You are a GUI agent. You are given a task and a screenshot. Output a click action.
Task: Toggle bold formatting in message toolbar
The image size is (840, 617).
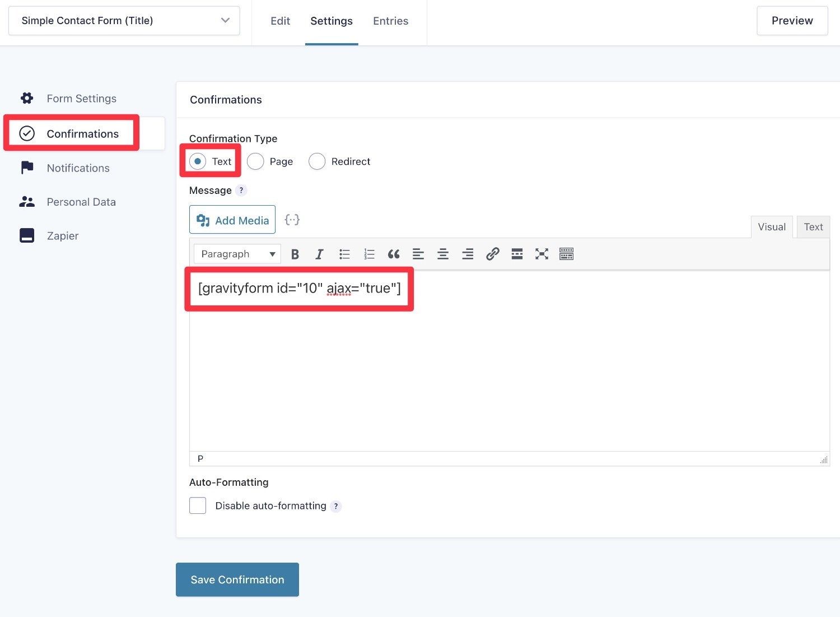(x=295, y=254)
